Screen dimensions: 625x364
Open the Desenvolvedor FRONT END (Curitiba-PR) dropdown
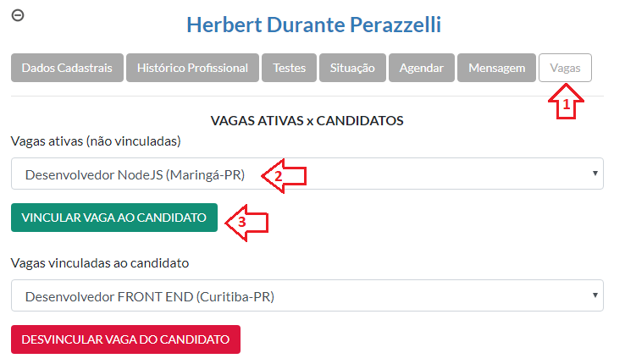307,295
